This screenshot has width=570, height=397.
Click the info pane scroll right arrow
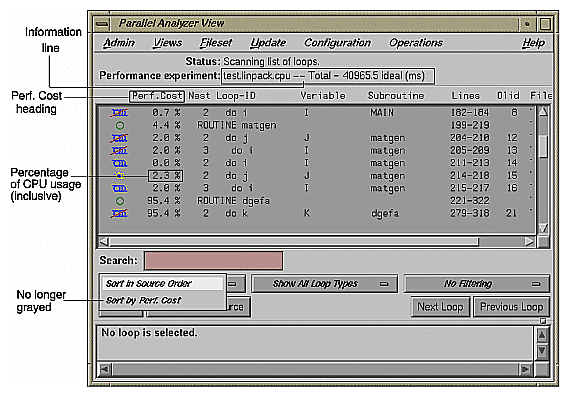click(526, 370)
